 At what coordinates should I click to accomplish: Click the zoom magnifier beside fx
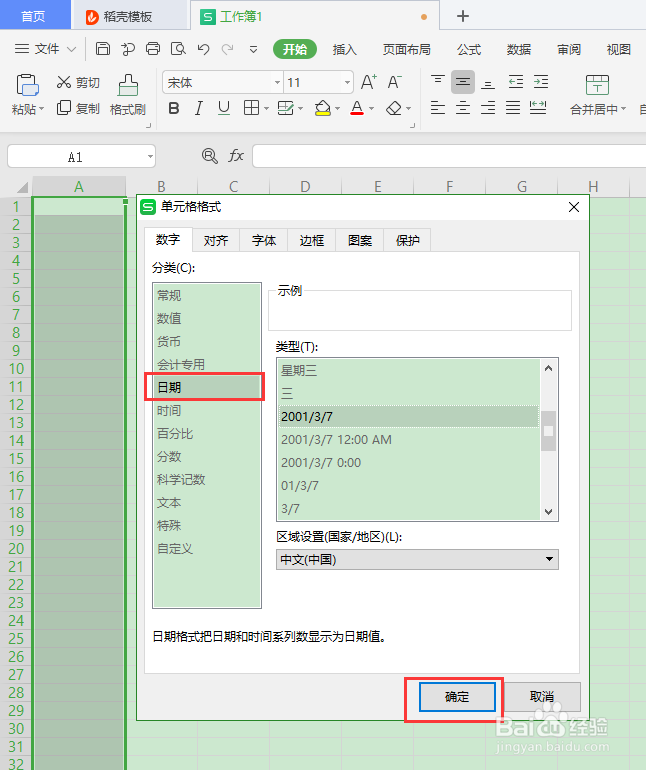(x=210, y=156)
